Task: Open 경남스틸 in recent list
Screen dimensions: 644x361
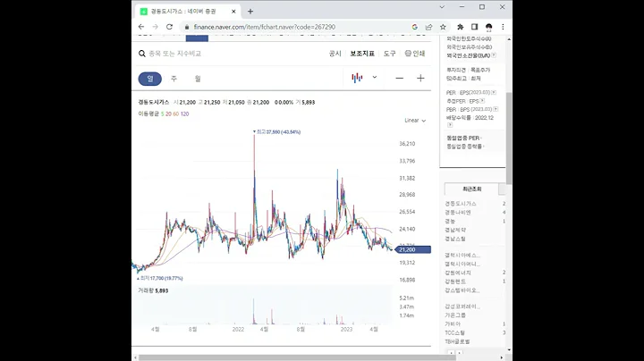Action: (x=455, y=239)
